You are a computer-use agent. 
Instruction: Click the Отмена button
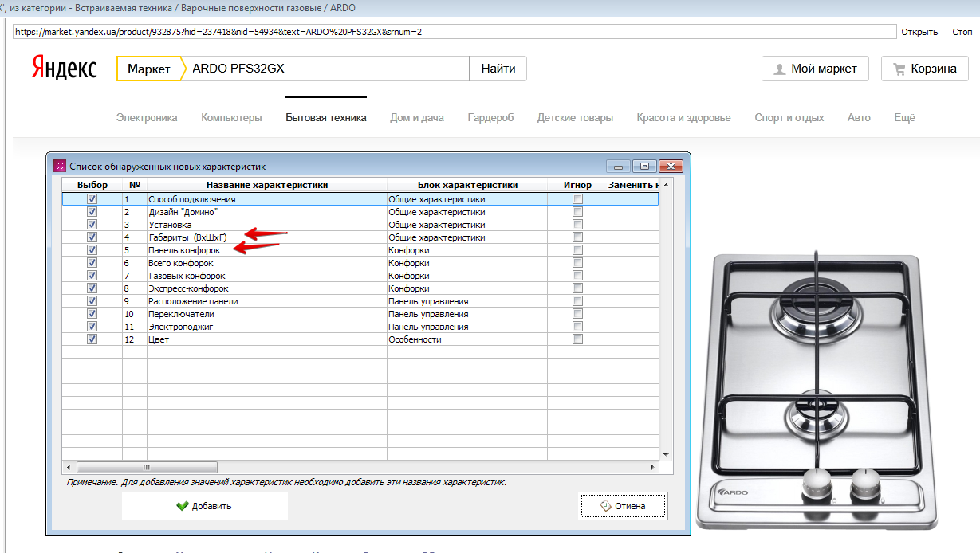click(622, 505)
